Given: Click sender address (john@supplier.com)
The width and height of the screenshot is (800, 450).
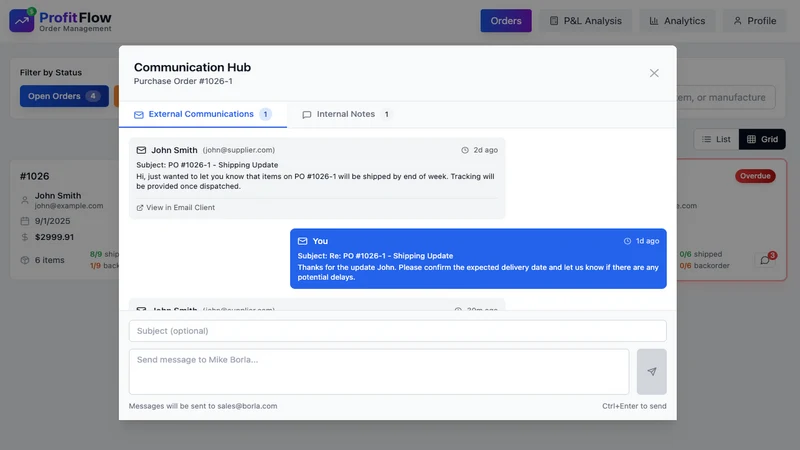Looking at the screenshot, I should pos(239,150).
